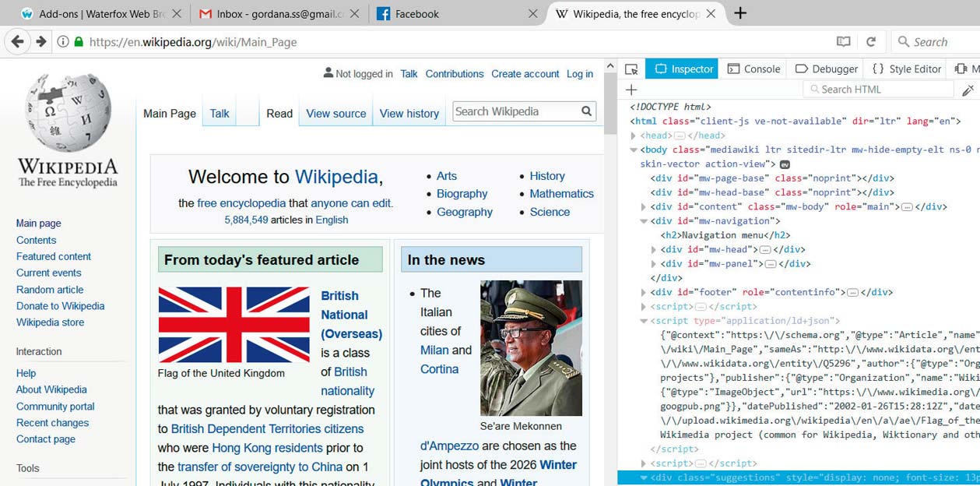Open site information via the circled i icon
The image size is (980, 486).
62,42
